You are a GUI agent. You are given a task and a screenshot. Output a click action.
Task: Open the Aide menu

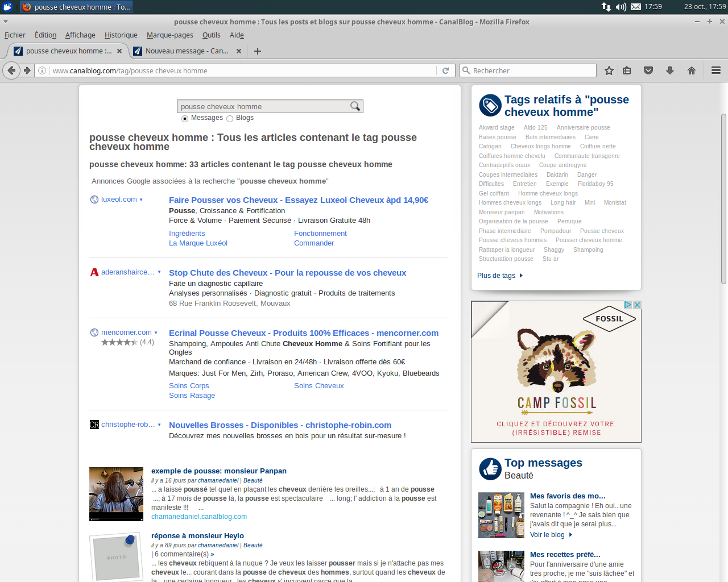(x=237, y=35)
